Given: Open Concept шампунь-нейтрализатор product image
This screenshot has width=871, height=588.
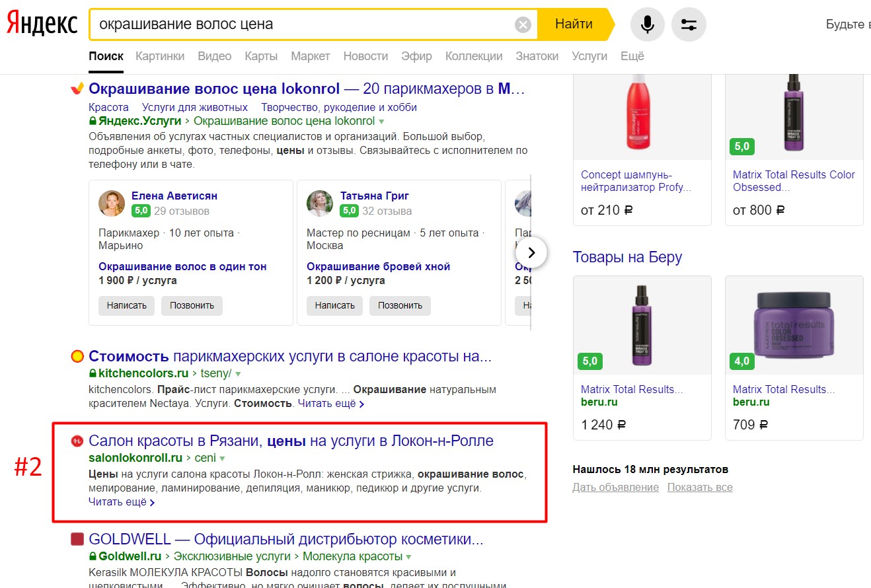Looking at the screenshot, I should pyautogui.click(x=642, y=117).
